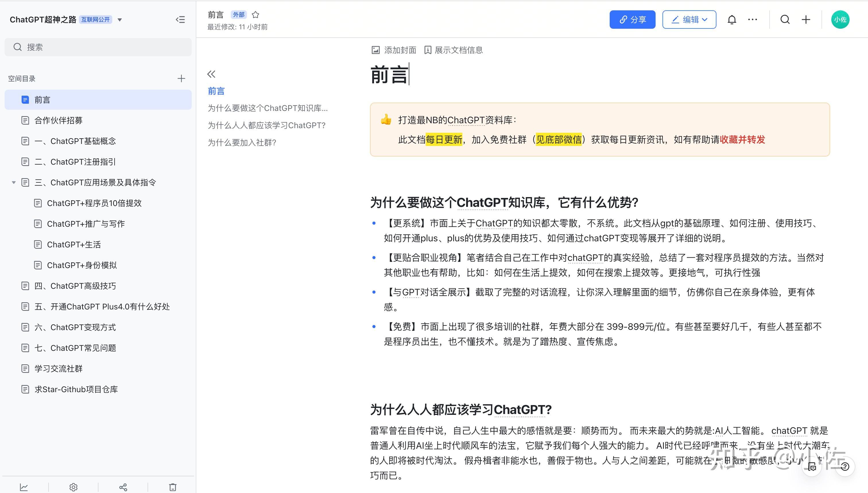Screen dimensions: 868x493
Task: Collapse the outline panel with double chevron
Action: (x=212, y=74)
